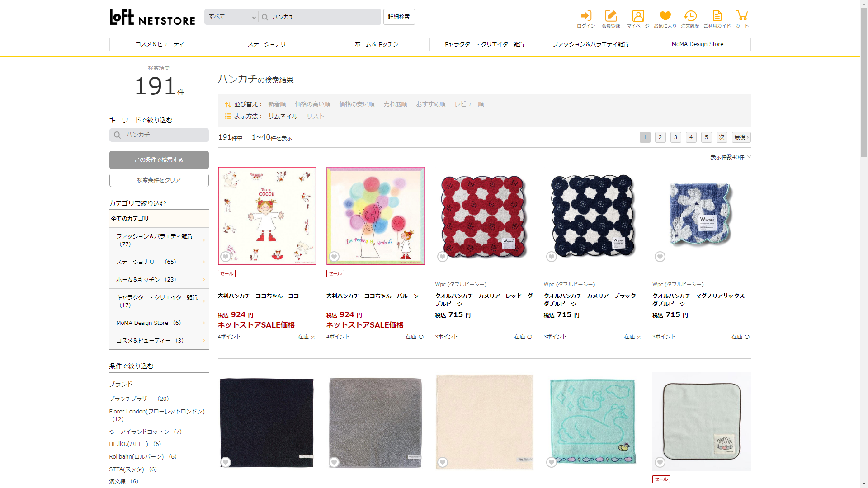Screen dimensions: 868x488
Task: Toggle favorite heart on Coco balloon handkerchief
Action: [334, 257]
